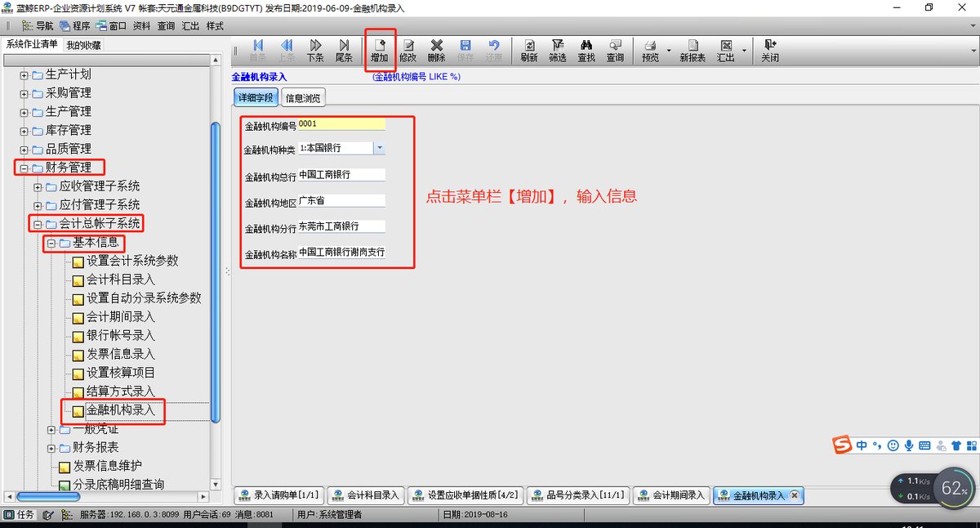
Task: Switch to 设置应收单据性质 window tab
Action: (465, 495)
